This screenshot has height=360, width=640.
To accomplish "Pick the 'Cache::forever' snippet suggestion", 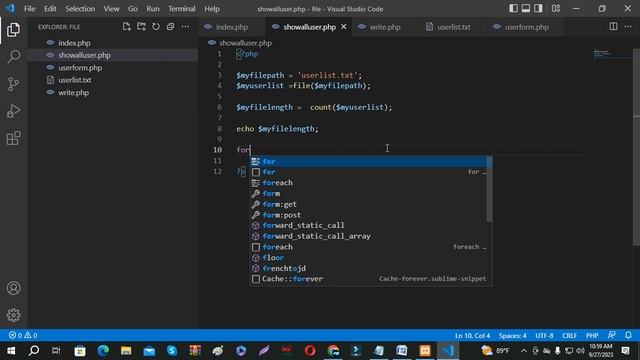I will pos(368,279).
